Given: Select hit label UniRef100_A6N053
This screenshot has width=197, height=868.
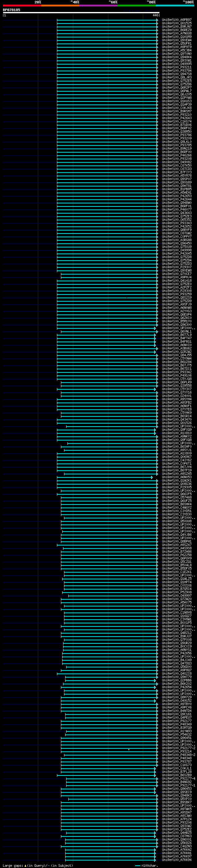Looking at the screenshot, I should click(x=176, y=477).
